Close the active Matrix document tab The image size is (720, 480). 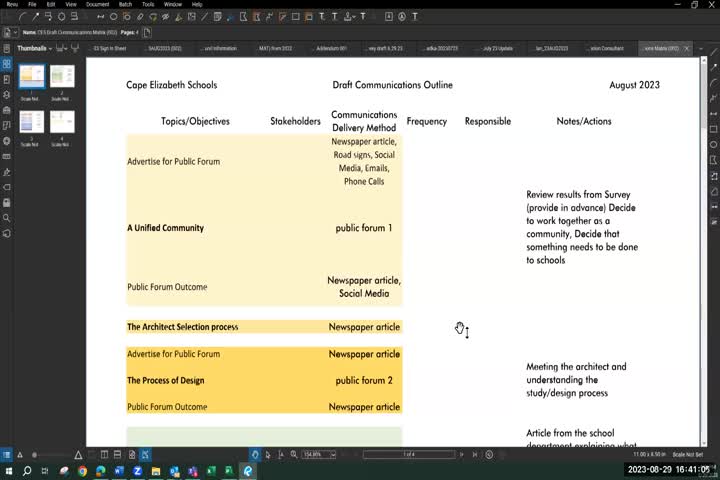pyautogui.click(x=686, y=48)
